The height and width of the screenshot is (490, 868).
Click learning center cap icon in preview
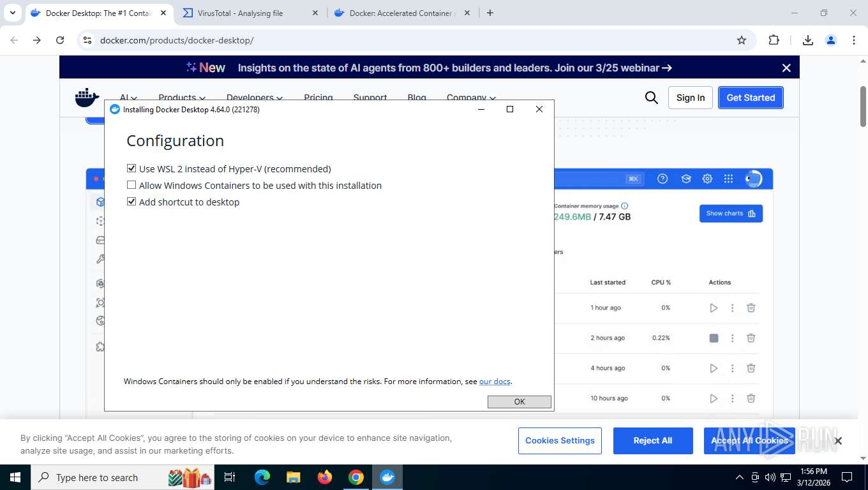(686, 179)
